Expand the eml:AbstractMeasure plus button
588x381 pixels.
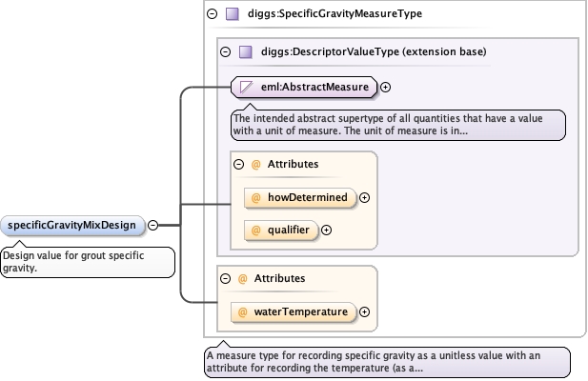point(386,88)
